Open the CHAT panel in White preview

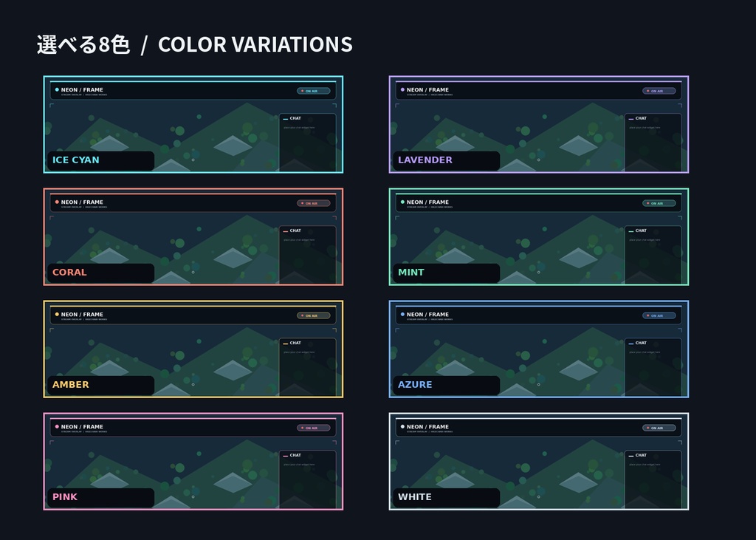tap(653, 479)
